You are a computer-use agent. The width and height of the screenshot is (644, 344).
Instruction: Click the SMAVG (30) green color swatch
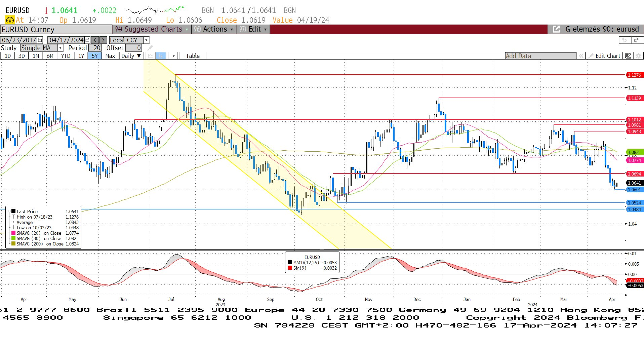(x=13, y=238)
